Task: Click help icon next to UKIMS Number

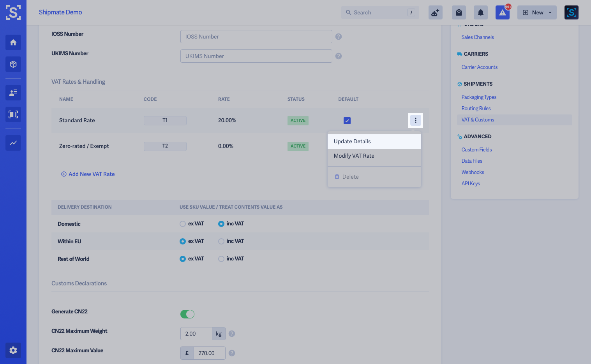Action: click(x=339, y=56)
